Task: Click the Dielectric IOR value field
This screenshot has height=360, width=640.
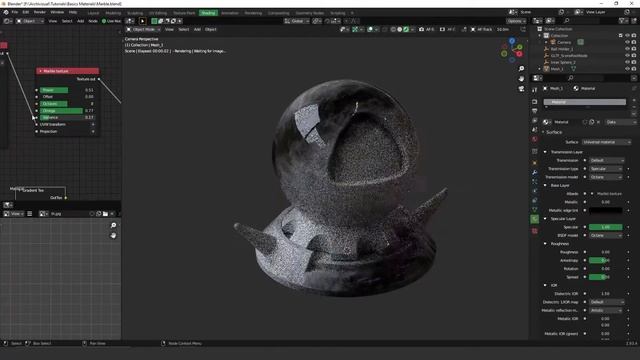Action: 606,293
